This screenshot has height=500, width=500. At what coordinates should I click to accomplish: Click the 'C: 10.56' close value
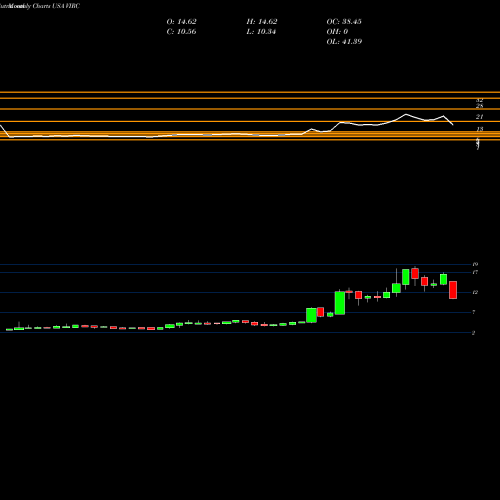pos(181,32)
